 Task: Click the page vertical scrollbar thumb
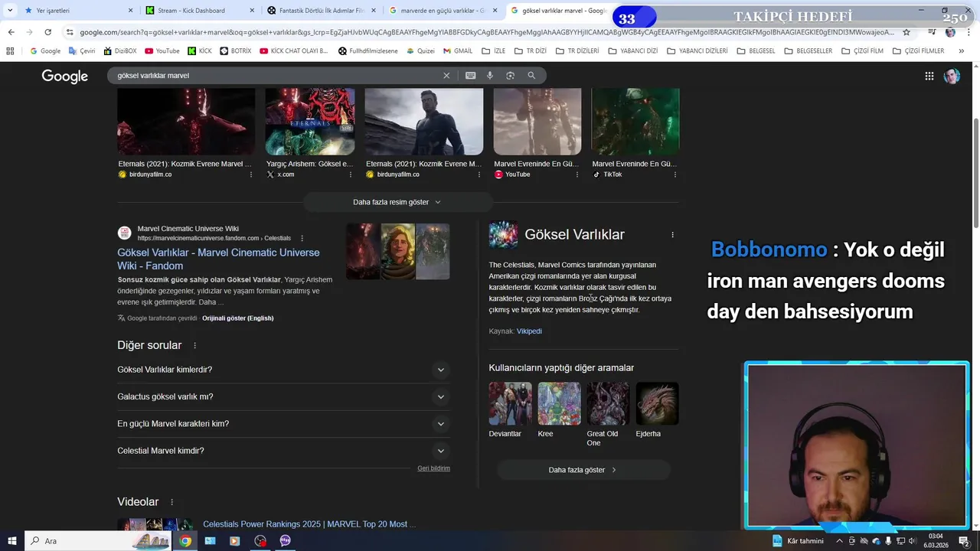[x=975, y=172]
